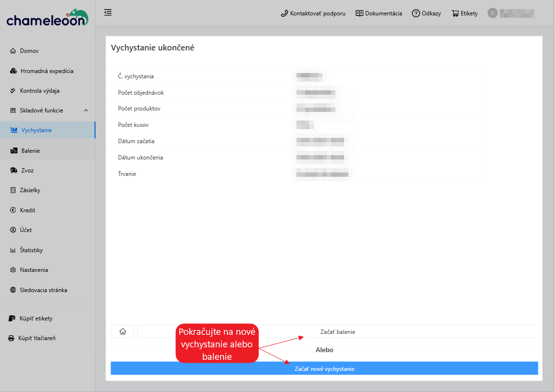
Task: Collapse the Skladové funkcie section chevron
Action: coord(86,110)
